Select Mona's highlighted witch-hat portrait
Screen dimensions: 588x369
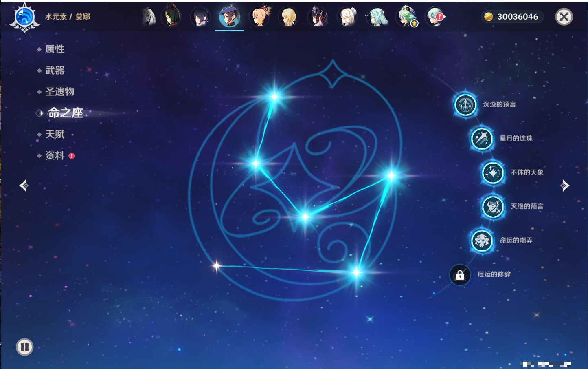pos(230,17)
